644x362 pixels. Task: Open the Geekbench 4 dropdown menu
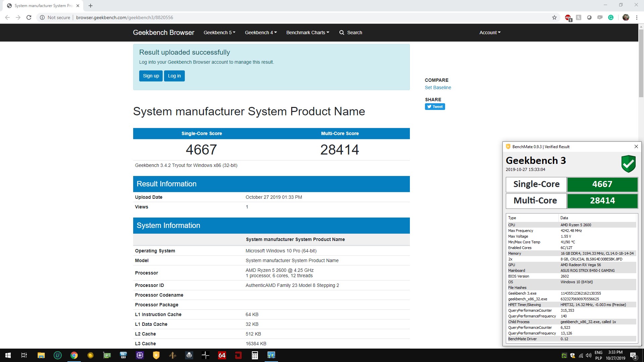coord(261,33)
